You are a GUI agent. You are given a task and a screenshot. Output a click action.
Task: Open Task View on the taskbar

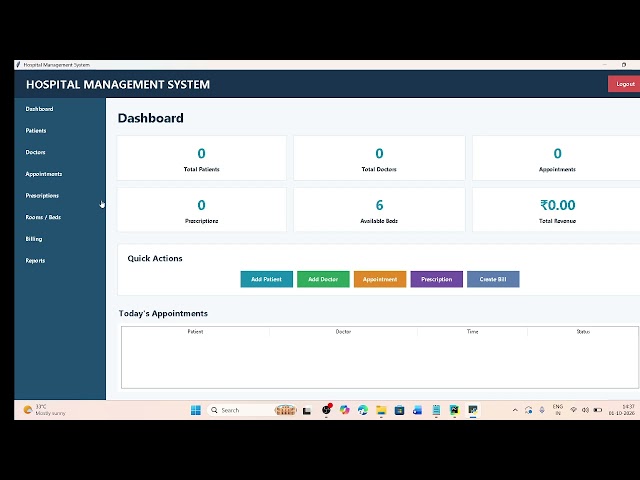(x=307, y=411)
